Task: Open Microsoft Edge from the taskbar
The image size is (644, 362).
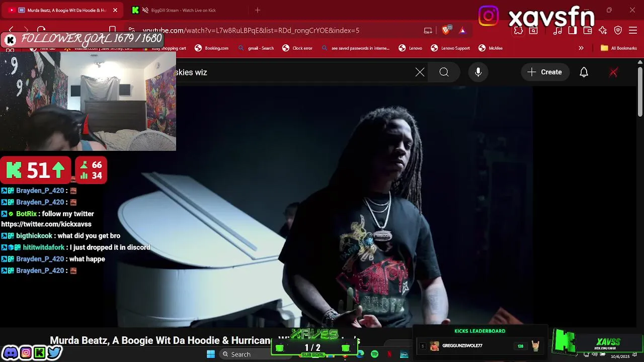Action: pyautogui.click(x=361, y=354)
